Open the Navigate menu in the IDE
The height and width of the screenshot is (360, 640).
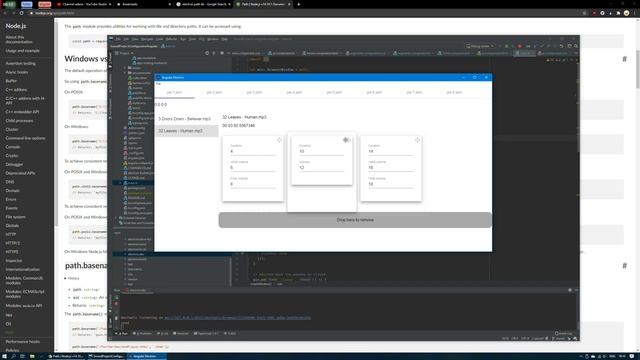coord(147,39)
